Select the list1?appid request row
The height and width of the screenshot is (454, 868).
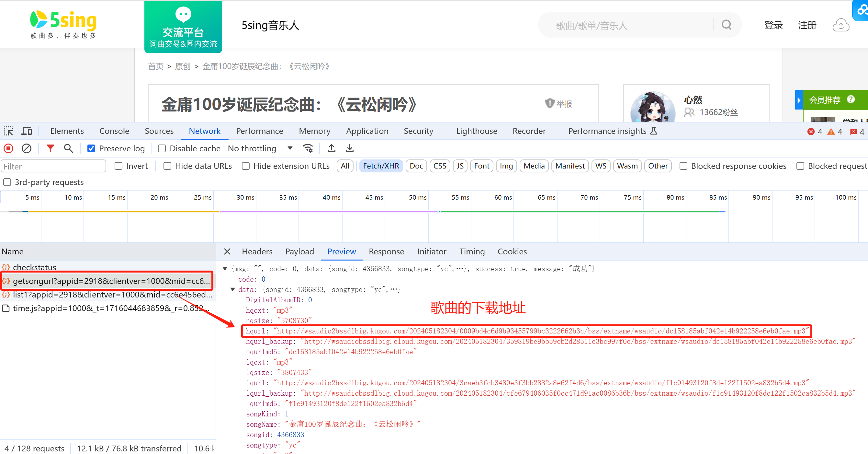(x=107, y=295)
